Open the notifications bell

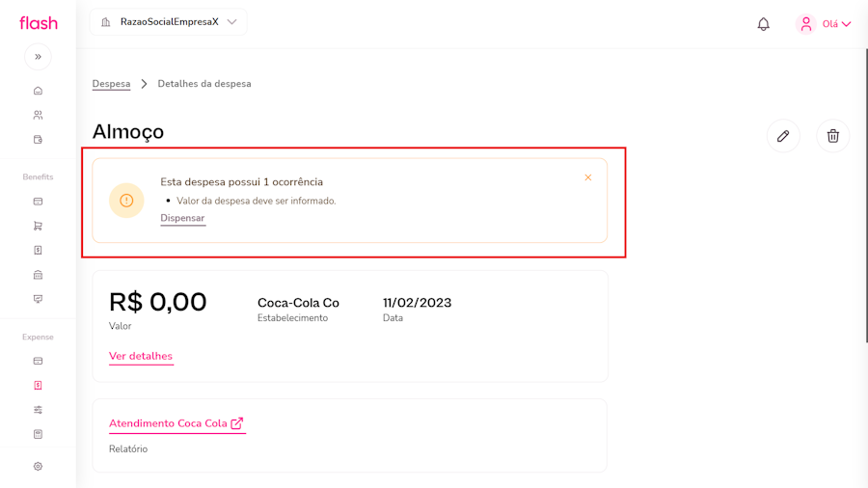click(763, 24)
